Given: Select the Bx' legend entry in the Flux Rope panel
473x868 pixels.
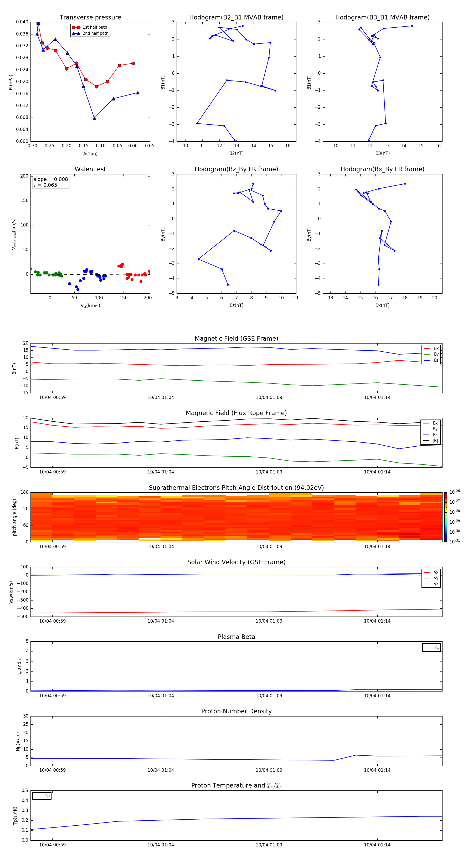Looking at the screenshot, I should 431,423.
